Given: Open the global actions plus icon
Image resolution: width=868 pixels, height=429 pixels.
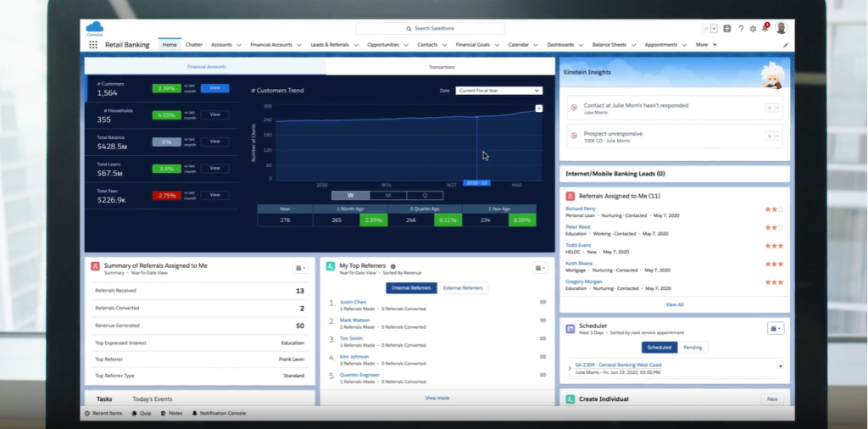Looking at the screenshot, I should pyautogui.click(x=726, y=29).
